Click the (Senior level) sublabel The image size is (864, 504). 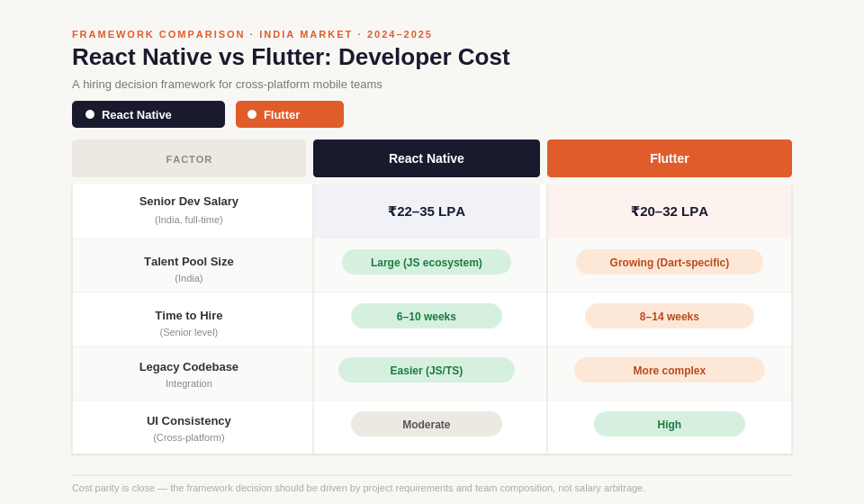189,332
